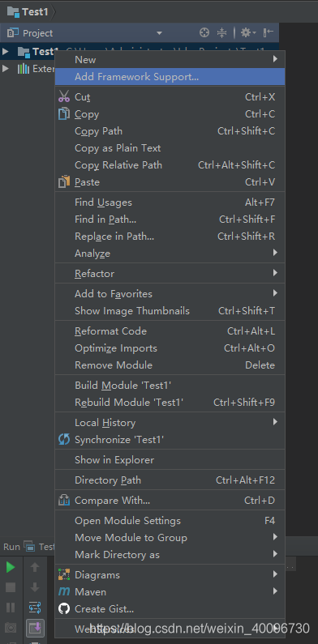Click the down arrow in Run panel
The image size is (318, 644).
pyautogui.click(x=35, y=587)
